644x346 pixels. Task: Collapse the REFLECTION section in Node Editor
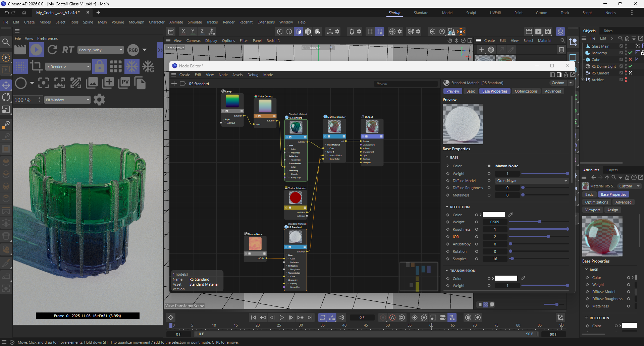pyautogui.click(x=447, y=207)
